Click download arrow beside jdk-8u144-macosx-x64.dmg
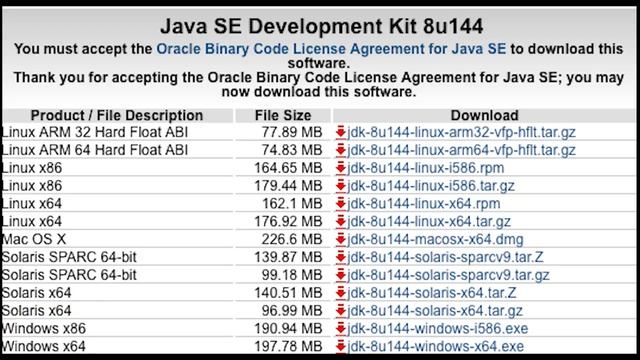Viewport: 640px width, 360px height. pos(341,239)
